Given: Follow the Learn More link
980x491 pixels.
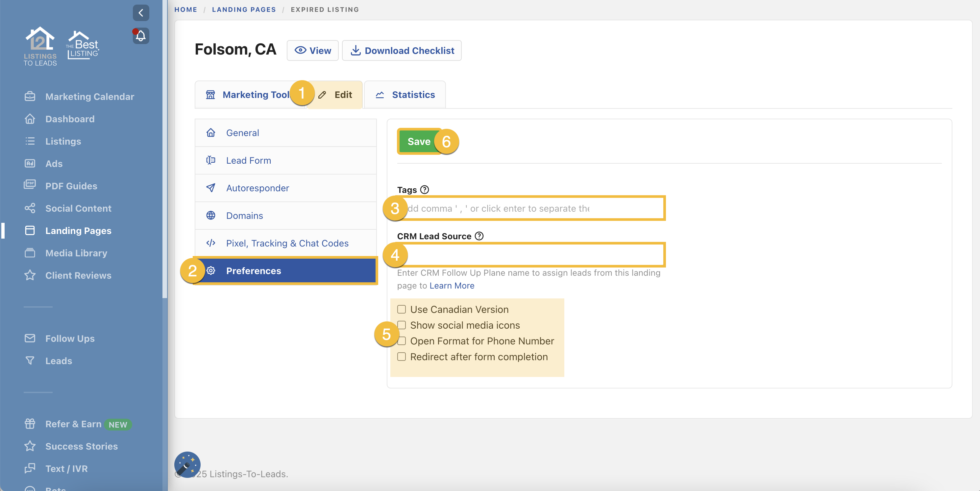Looking at the screenshot, I should click(452, 286).
